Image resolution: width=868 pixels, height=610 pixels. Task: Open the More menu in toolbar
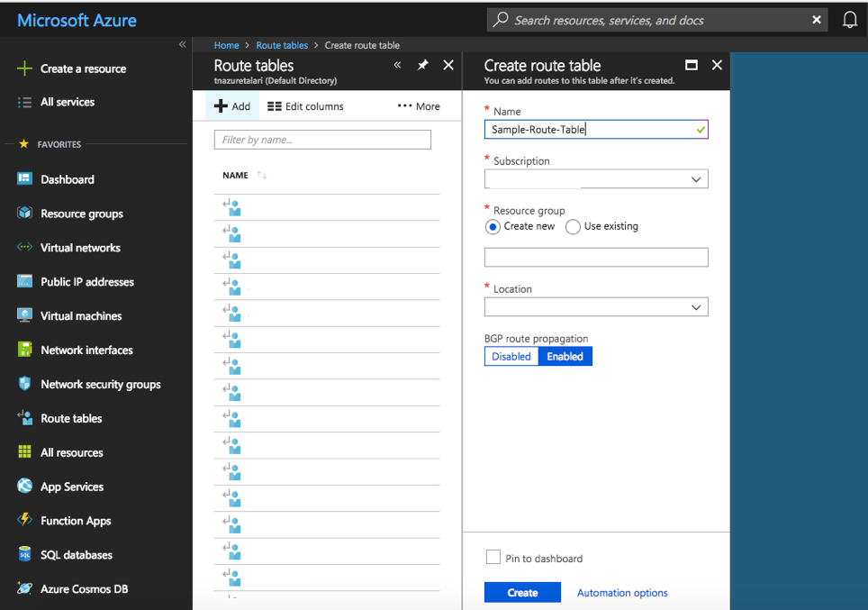(x=419, y=106)
